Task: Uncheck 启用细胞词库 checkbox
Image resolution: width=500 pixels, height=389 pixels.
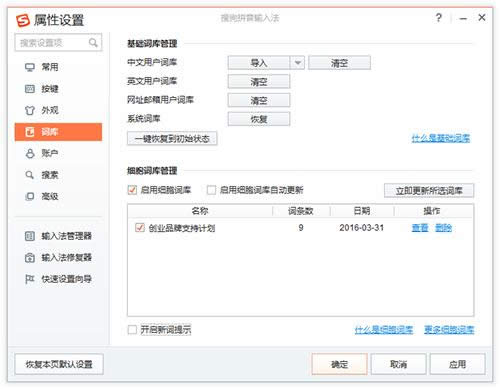Action: pos(132,190)
